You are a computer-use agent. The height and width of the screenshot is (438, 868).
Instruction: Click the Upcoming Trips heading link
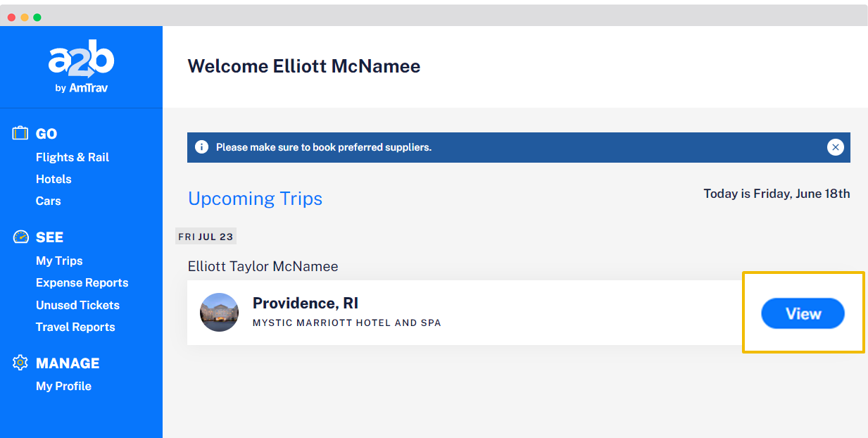255,199
